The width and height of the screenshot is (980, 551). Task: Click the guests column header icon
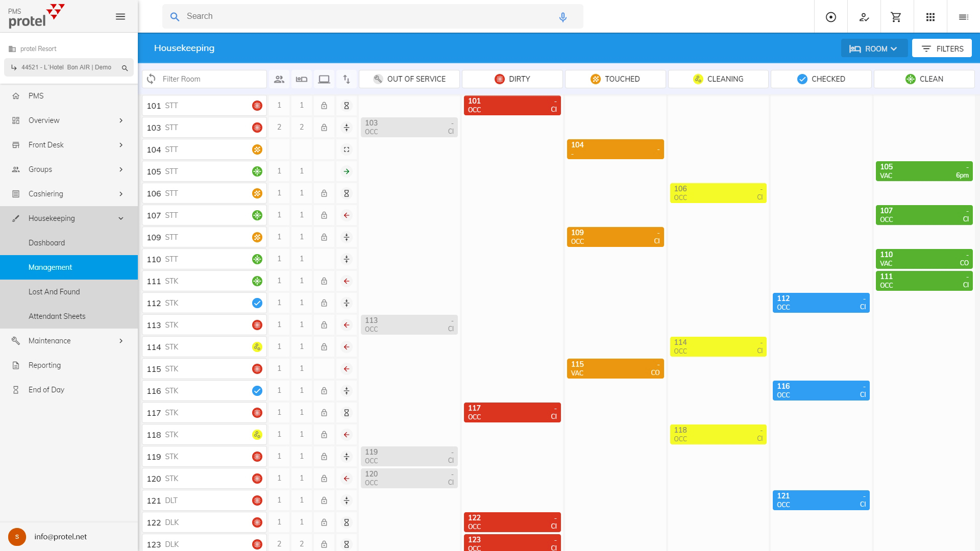point(279,79)
